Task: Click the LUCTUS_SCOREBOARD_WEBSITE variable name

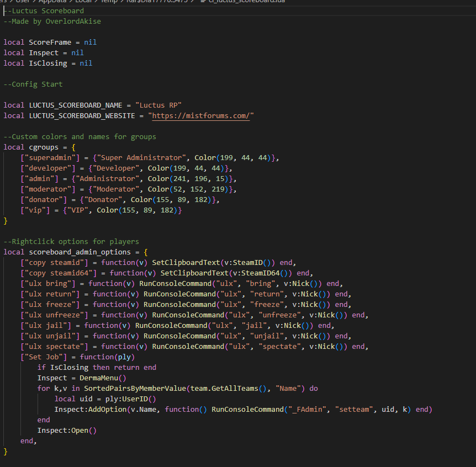Action: click(x=82, y=115)
